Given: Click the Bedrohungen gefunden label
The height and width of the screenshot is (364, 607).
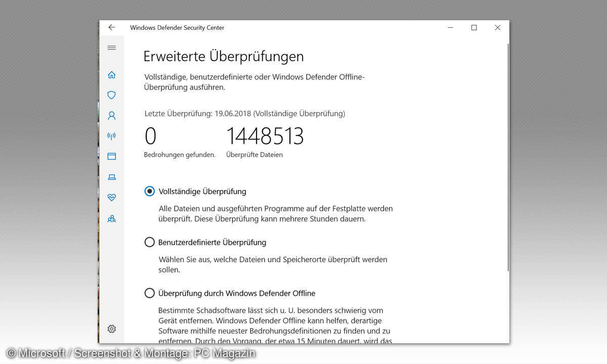Looking at the screenshot, I should tap(180, 155).
